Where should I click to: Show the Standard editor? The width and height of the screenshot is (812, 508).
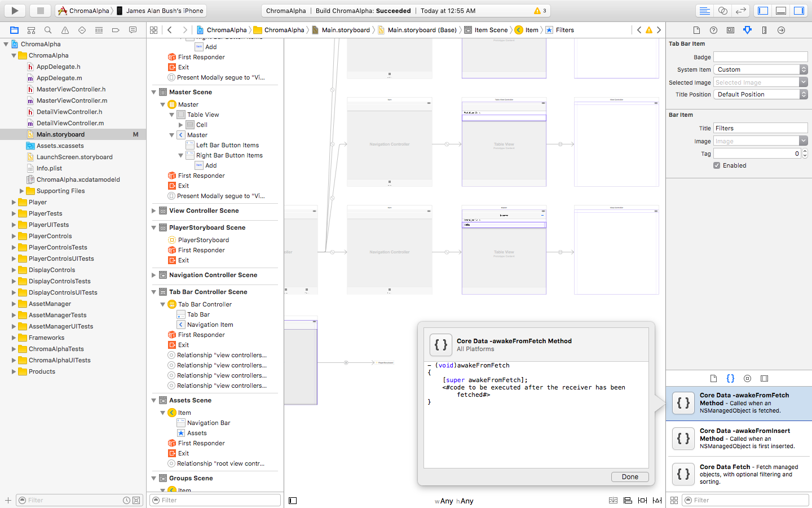click(x=704, y=10)
